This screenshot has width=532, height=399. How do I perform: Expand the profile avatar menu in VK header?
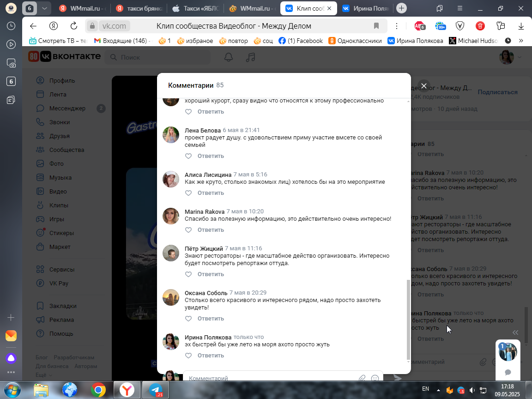pyautogui.click(x=510, y=57)
